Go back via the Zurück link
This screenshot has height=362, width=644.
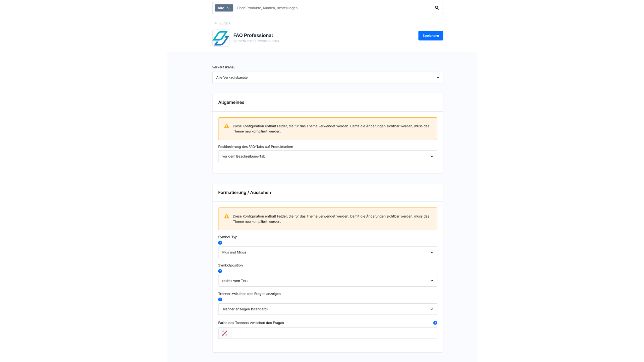223,23
